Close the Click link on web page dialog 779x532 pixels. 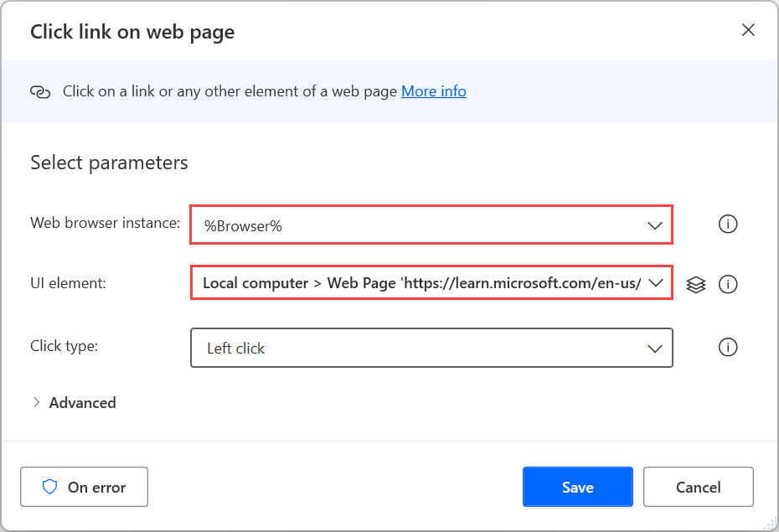[748, 31]
